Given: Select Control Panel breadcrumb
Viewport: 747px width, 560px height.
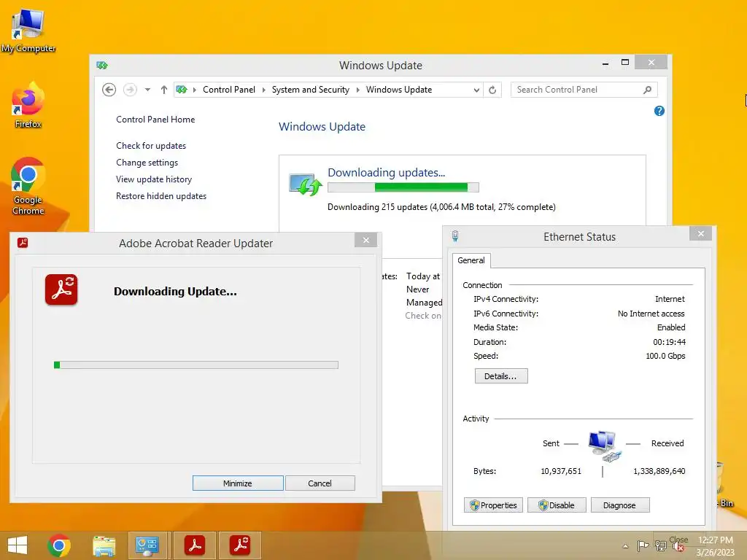Looking at the screenshot, I should [228, 90].
